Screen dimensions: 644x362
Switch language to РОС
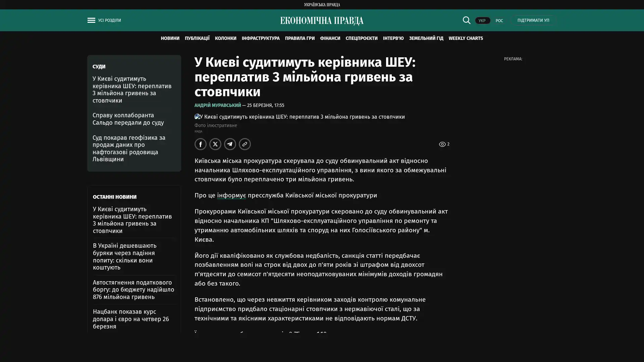click(x=499, y=21)
